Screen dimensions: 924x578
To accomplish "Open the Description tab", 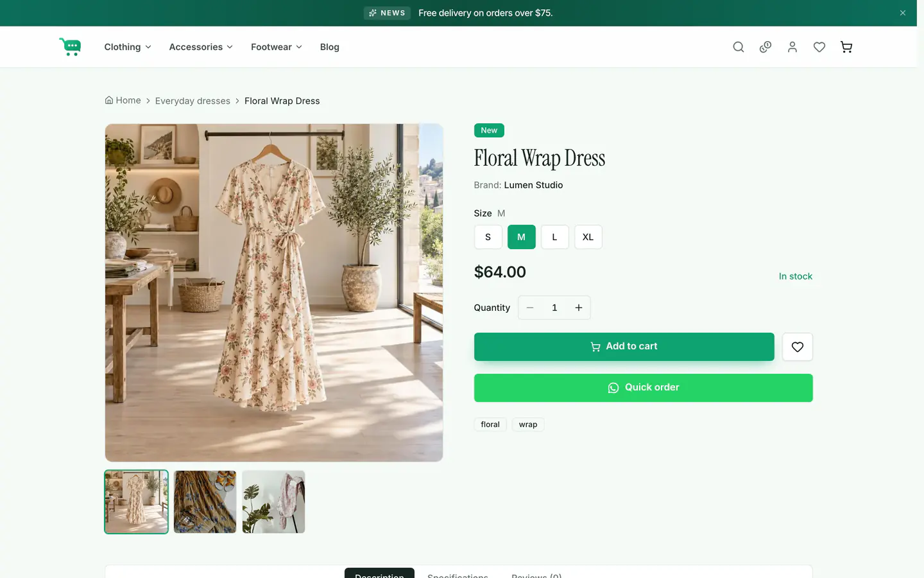I will coord(379,574).
